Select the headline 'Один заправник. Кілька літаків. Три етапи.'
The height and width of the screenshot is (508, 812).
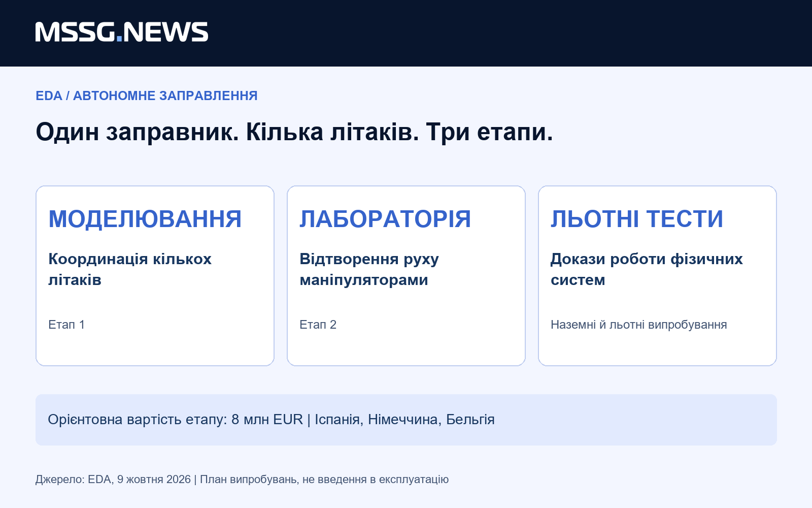(x=294, y=132)
